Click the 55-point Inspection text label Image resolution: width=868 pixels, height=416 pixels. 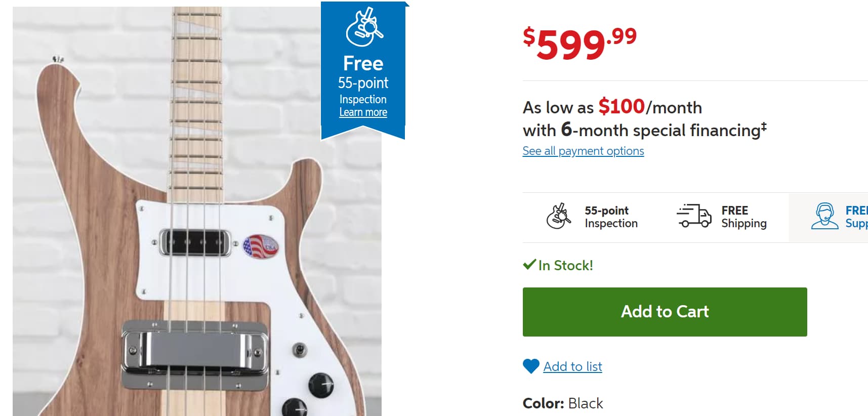611,217
